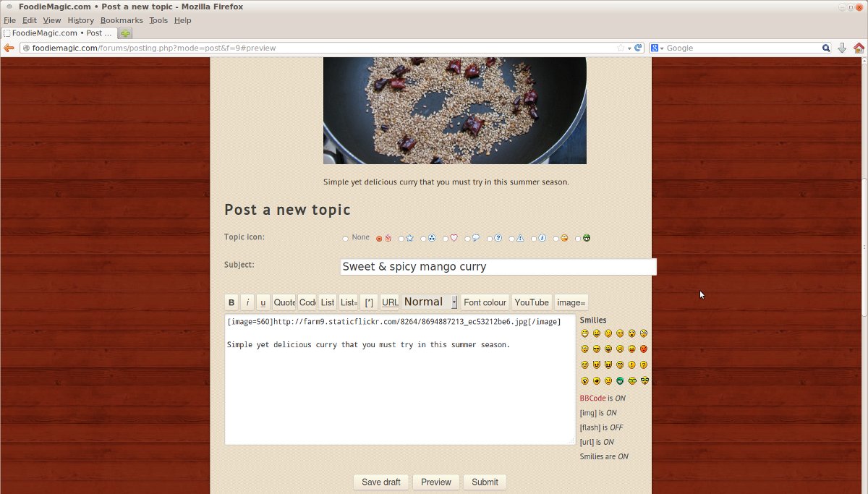Click the search magnifier icon

826,48
